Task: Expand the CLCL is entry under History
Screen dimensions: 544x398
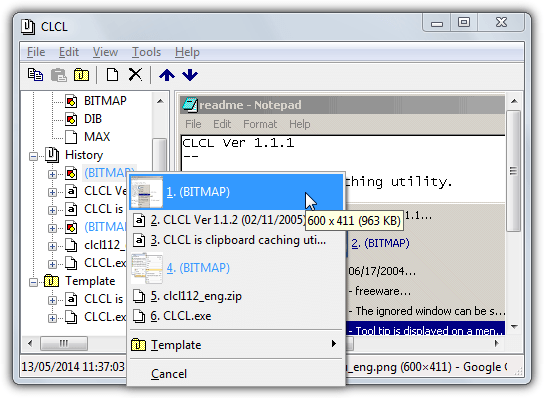Action: [52, 210]
